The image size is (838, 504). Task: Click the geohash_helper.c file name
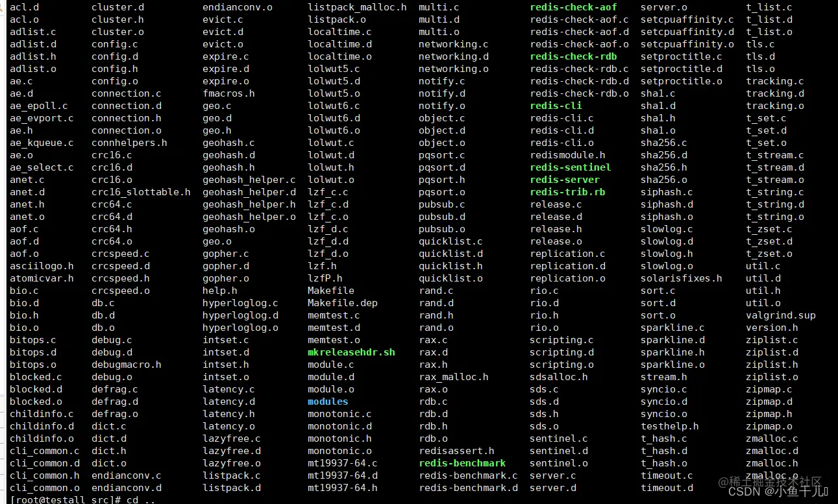tap(249, 180)
